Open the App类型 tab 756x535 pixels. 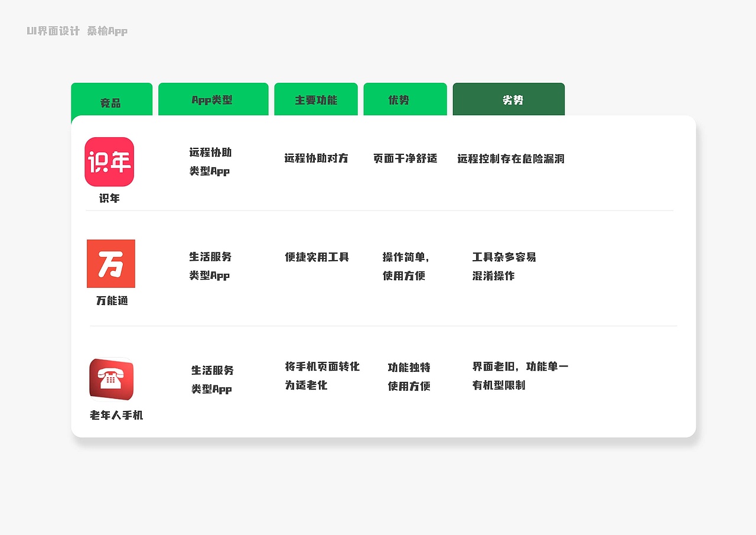tap(213, 99)
